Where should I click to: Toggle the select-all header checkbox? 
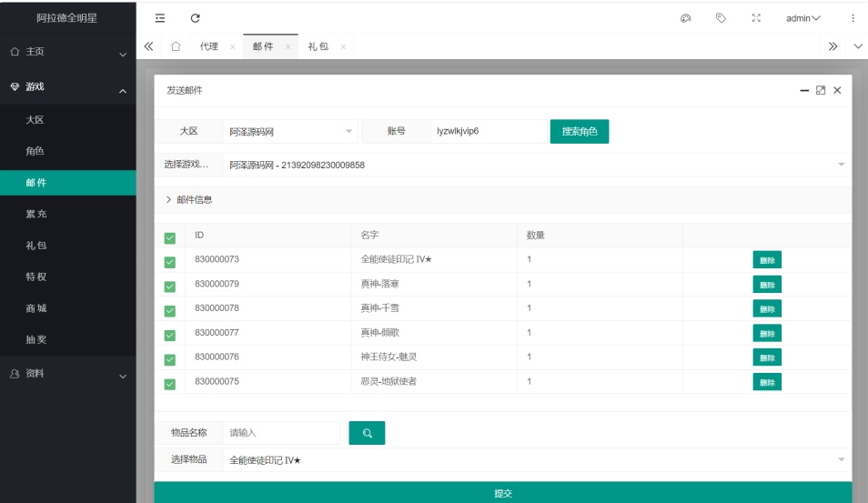point(169,237)
